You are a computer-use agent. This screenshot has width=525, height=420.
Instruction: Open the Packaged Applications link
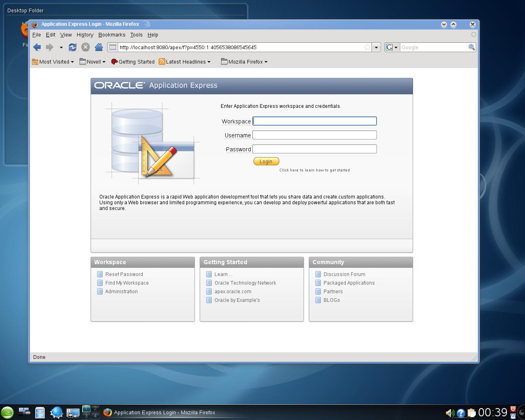(349, 283)
